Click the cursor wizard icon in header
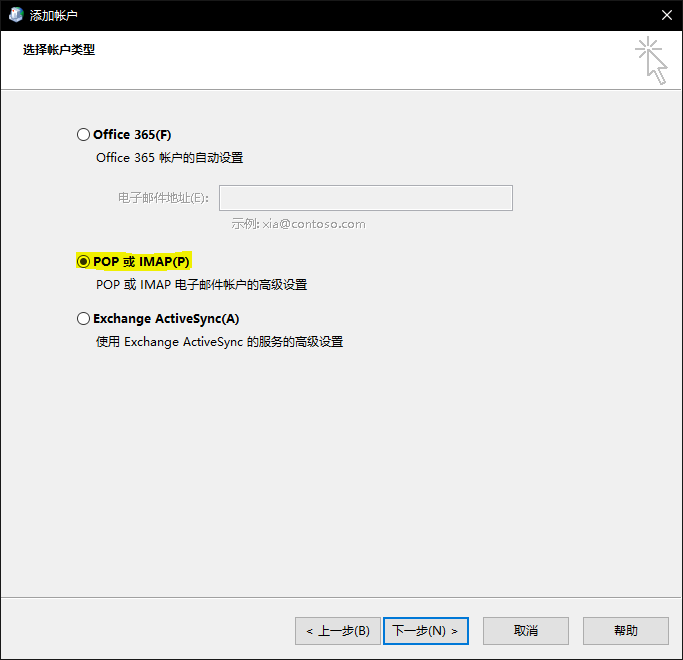Viewport: 683px width, 660px height. (x=651, y=60)
